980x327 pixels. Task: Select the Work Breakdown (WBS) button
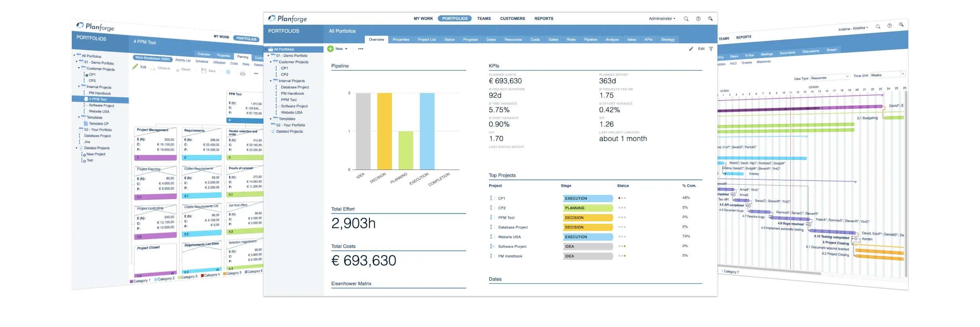click(152, 58)
